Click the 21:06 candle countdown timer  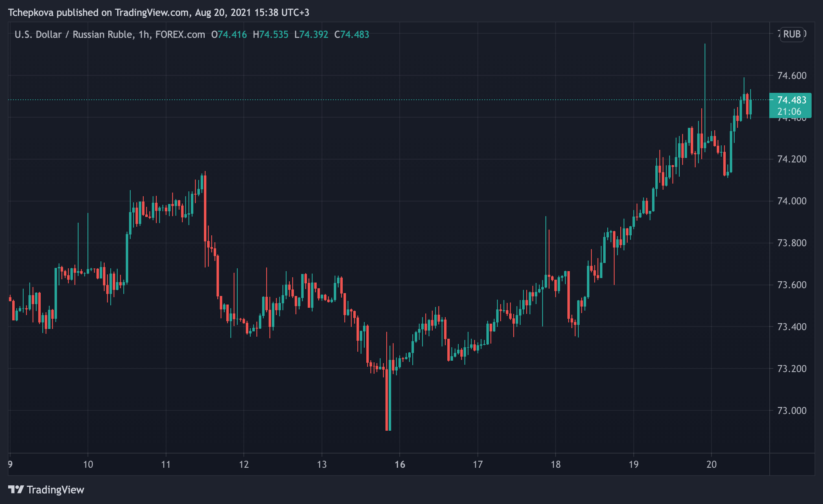(x=789, y=112)
